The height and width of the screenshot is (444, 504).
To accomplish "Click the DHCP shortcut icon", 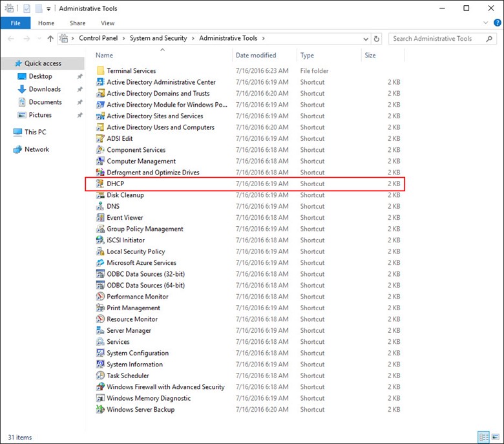I will [x=100, y=184].
